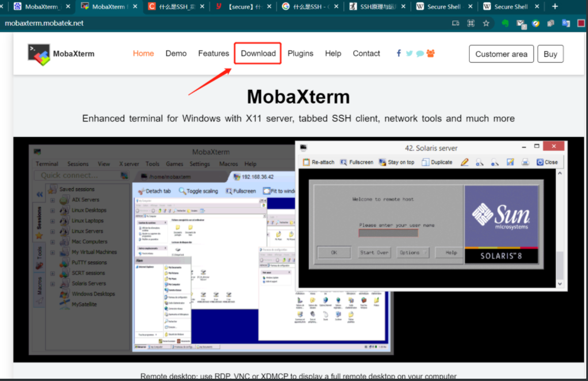This screenshot has width=588, height=381.
Task: Open the Sessions menu in MobaXterm
Action: click(x=78, y=163)
